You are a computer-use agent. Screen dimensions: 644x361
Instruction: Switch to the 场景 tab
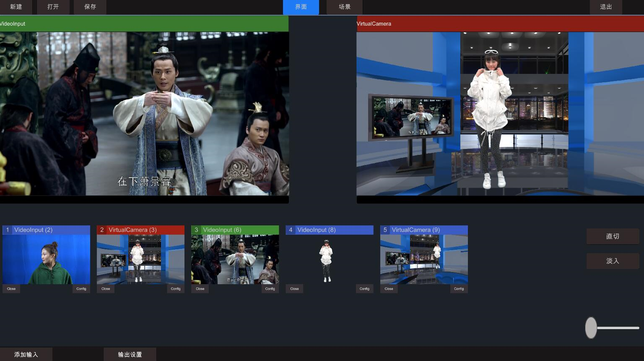point(345,7)
